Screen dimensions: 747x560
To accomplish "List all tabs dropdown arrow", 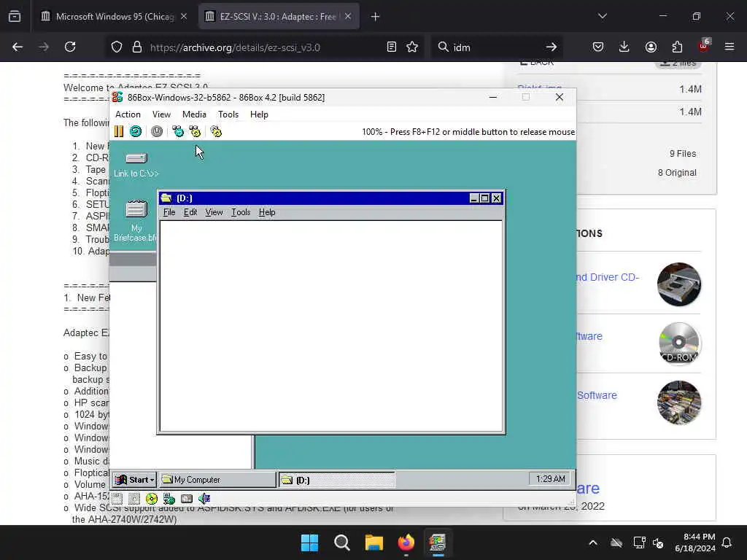I will click(603, 17).
